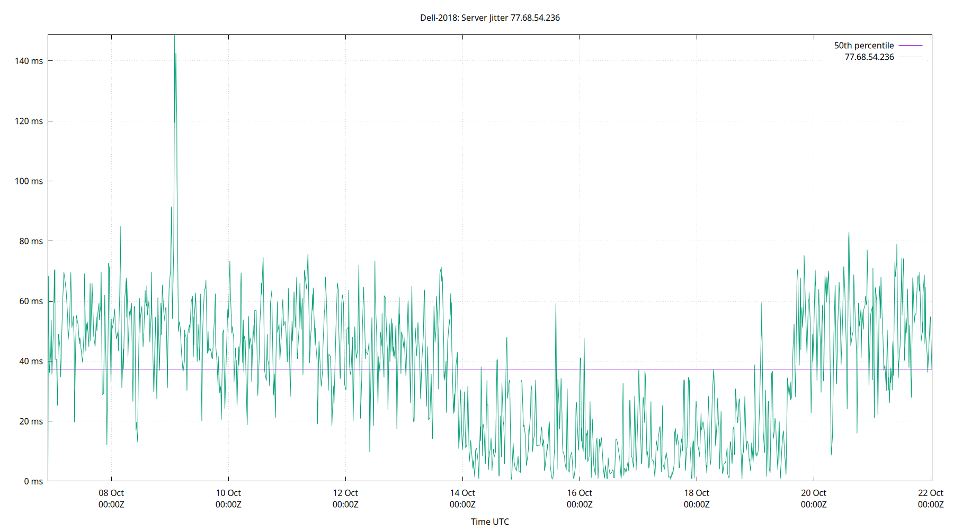The image size is (980, 530).
Task: Click the '12 Oct' x-axis date label
Action: [x=345, y=493]
